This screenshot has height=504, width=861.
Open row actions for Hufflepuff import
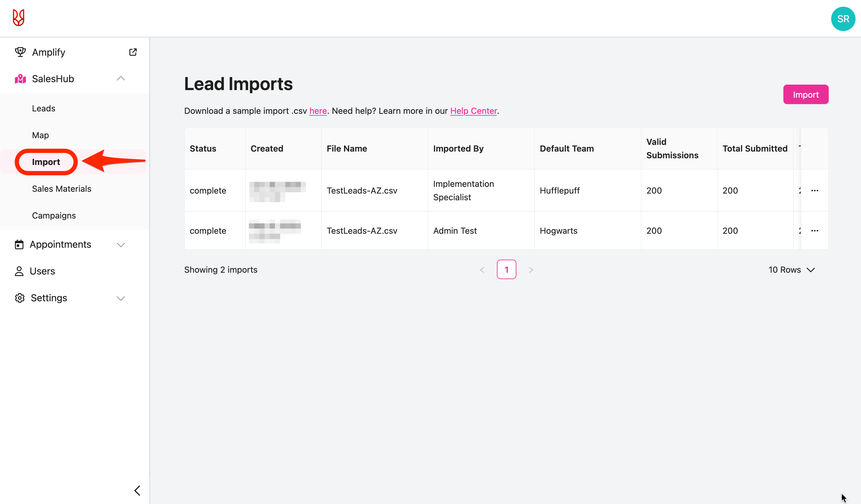click(x=814, y=191)
